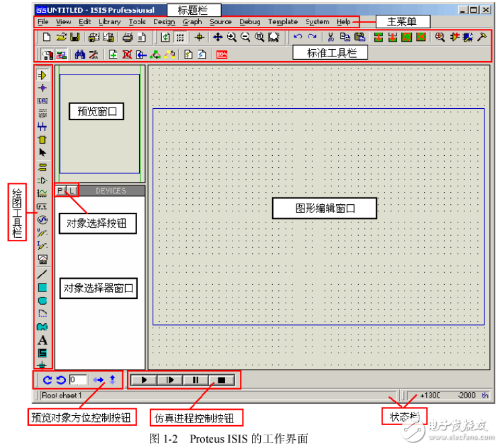Viewport: 500px width, 448px height.
Task: Select the Generator mode tool
Action: [x=42, y=220]
